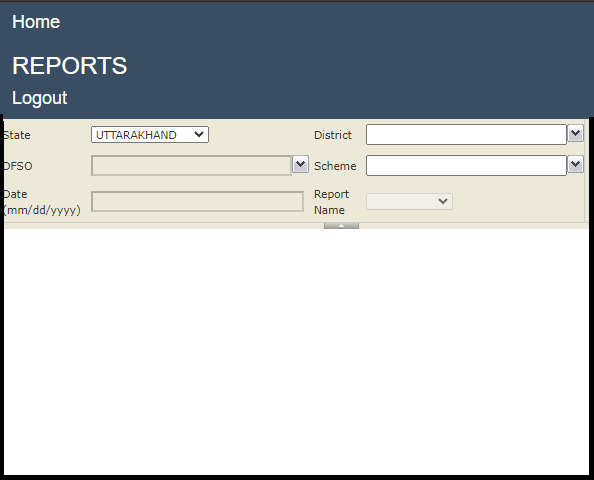This screenshot has height=480, width=594.
Task: Open the REPORTS menu
Action: click(70, 66)
